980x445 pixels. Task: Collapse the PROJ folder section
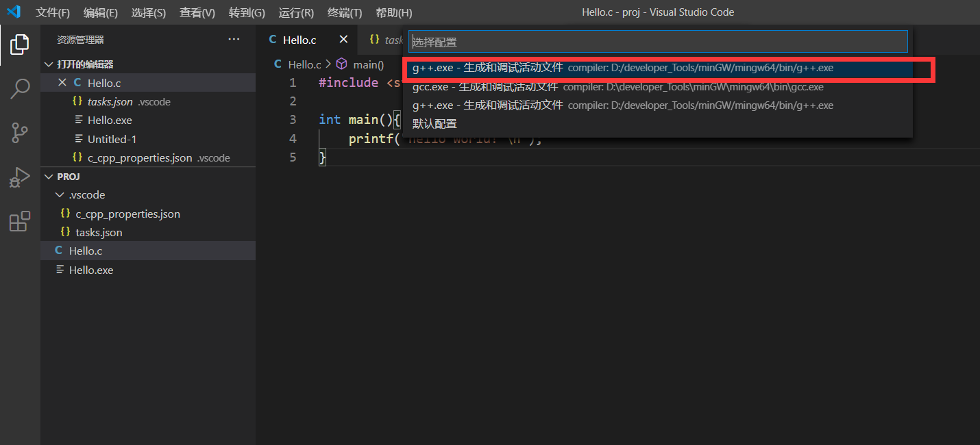(x=49, y=177)
